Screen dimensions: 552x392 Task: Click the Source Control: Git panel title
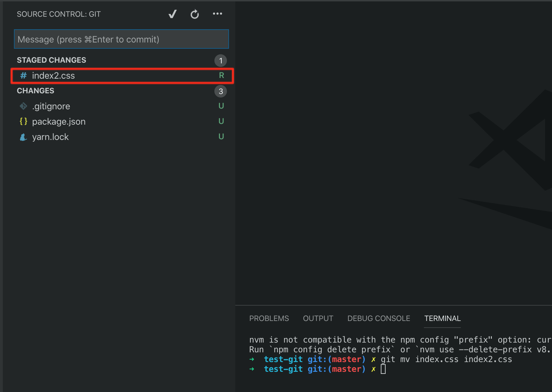tap(59, 14)
